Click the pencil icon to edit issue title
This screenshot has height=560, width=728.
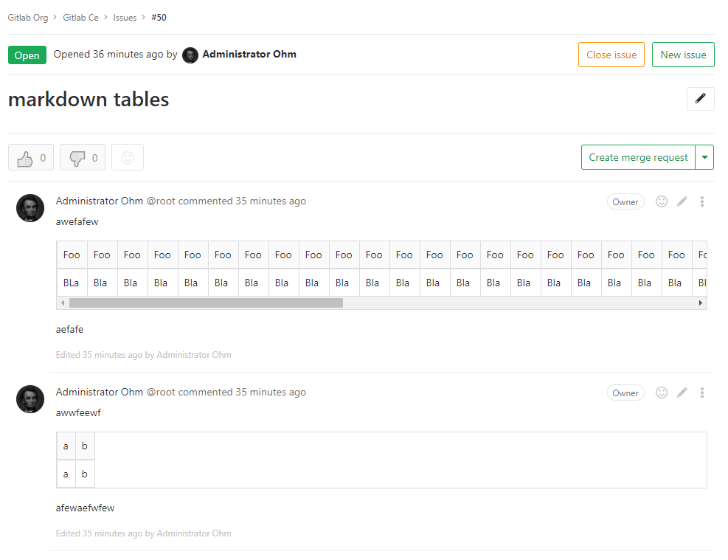[700, 99]
